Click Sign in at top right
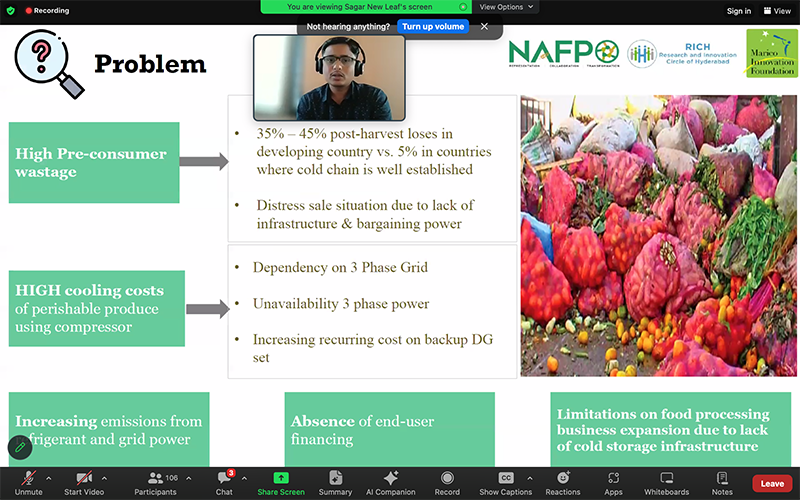 coord(739,11)
